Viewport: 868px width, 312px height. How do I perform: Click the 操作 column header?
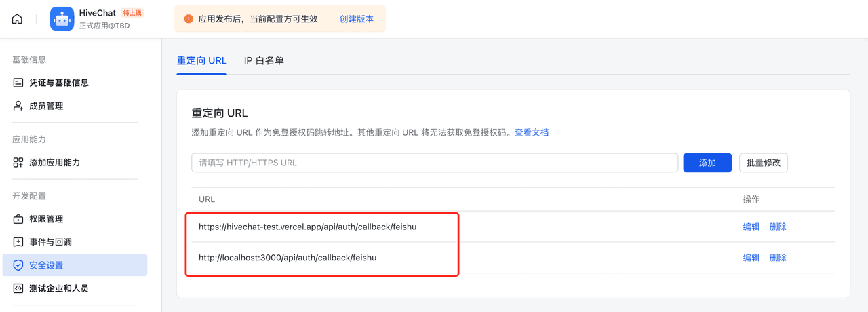tap(751, 199)
